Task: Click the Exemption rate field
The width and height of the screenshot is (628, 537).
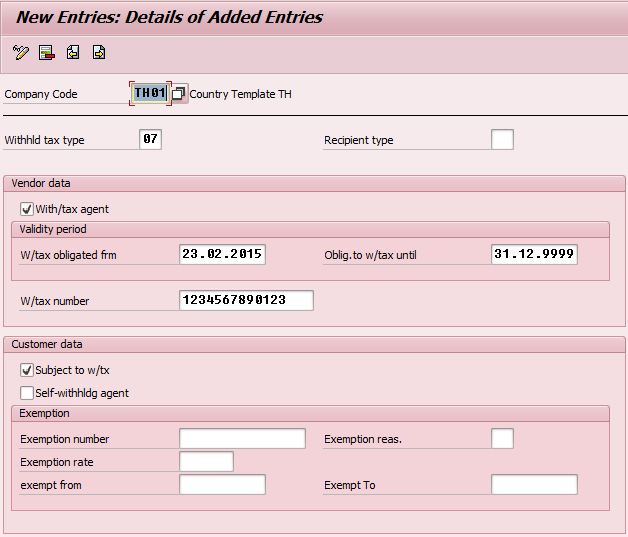Action: pyautogui.click(x=206, y=461)
